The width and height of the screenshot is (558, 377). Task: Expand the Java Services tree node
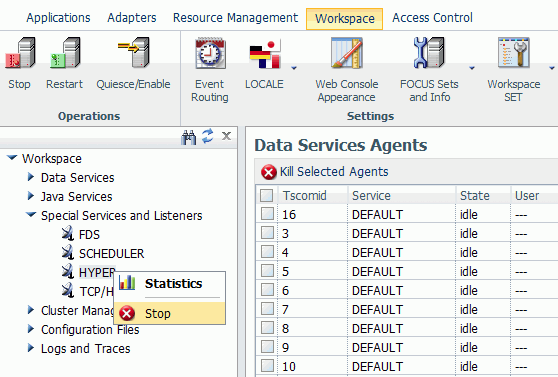point(31,195)
